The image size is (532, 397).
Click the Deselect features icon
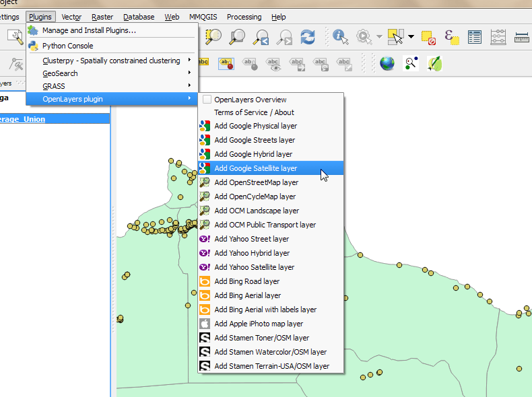tap(428, 36)
